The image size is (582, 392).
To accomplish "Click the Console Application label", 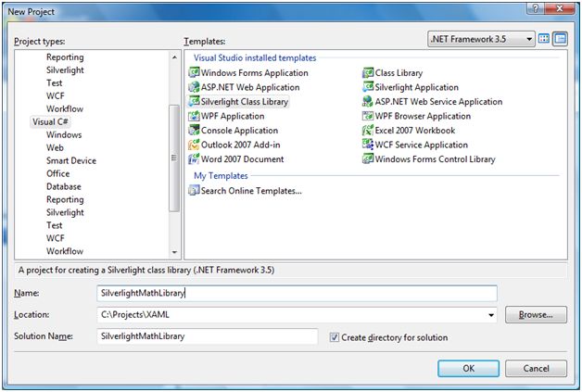I will pos(239,131).
